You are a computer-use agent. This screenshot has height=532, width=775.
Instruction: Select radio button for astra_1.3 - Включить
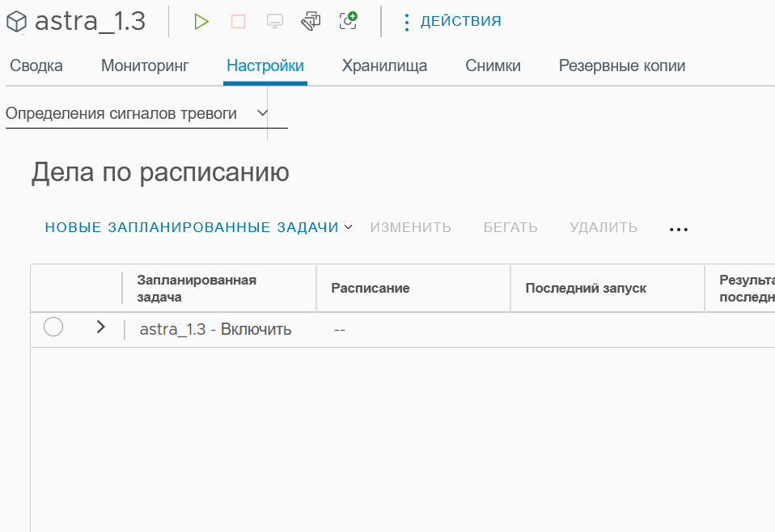[53, 327]
